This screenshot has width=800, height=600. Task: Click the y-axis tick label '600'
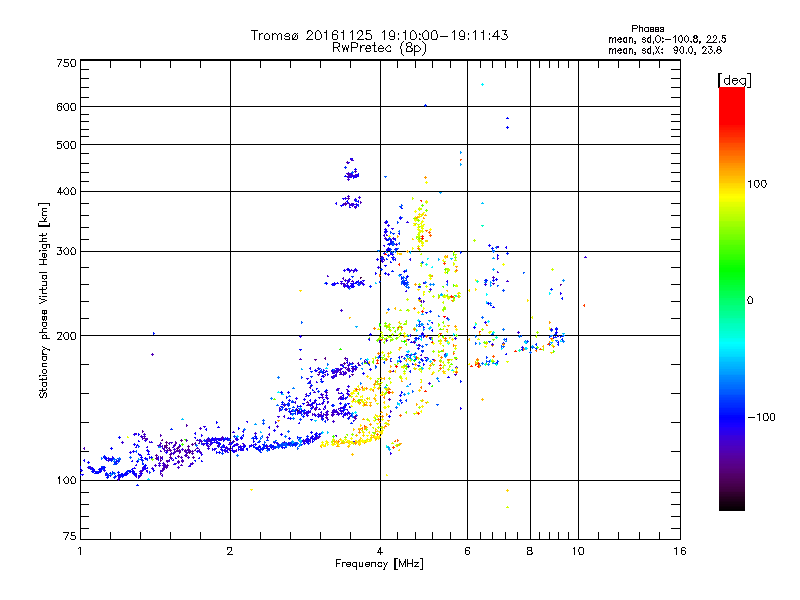tap(66, 107)
